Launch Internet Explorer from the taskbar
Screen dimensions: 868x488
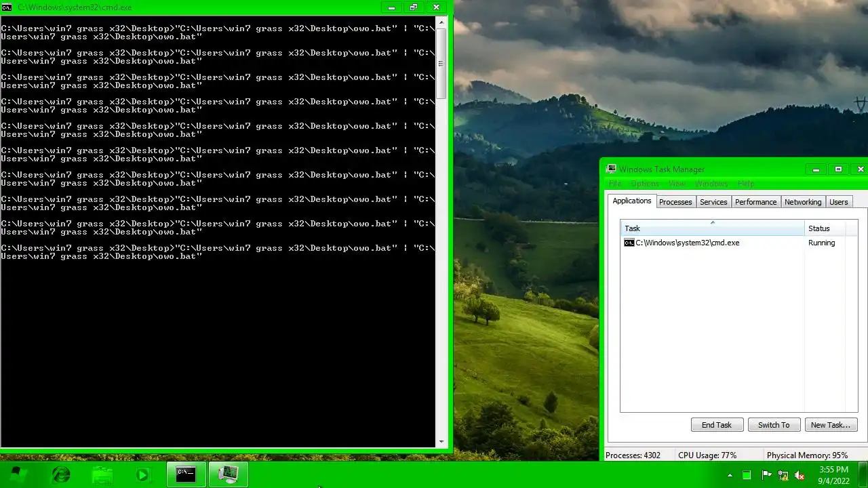coord(61,474)
